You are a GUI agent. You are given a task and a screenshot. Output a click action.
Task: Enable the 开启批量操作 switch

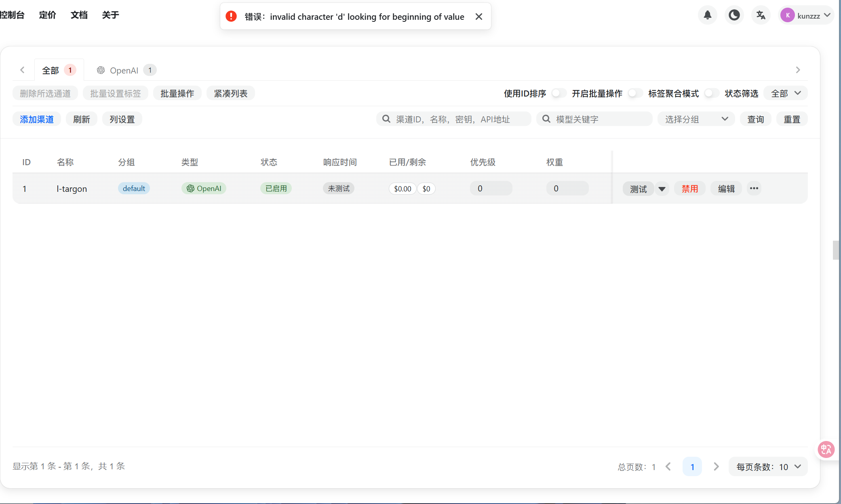click(635, 93)
